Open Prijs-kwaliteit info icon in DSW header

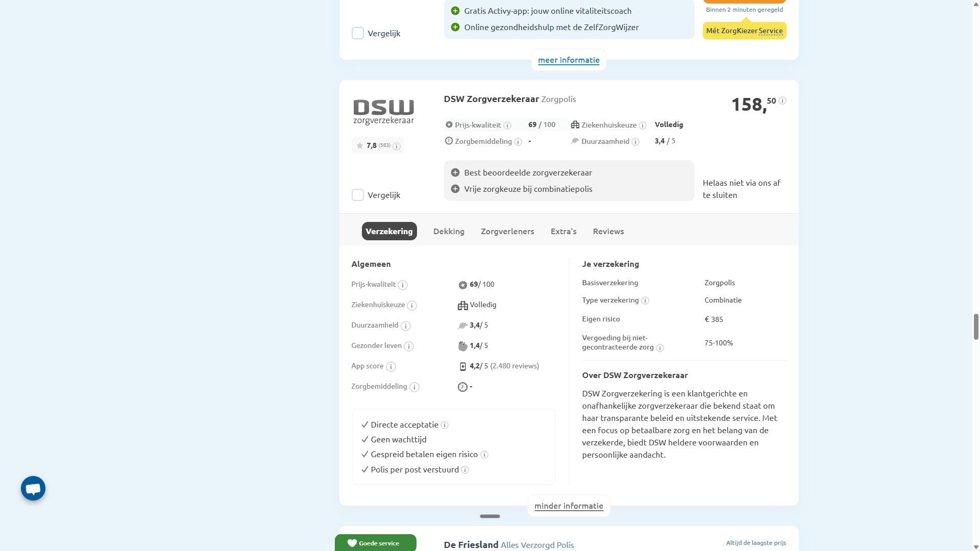[507, 126]
